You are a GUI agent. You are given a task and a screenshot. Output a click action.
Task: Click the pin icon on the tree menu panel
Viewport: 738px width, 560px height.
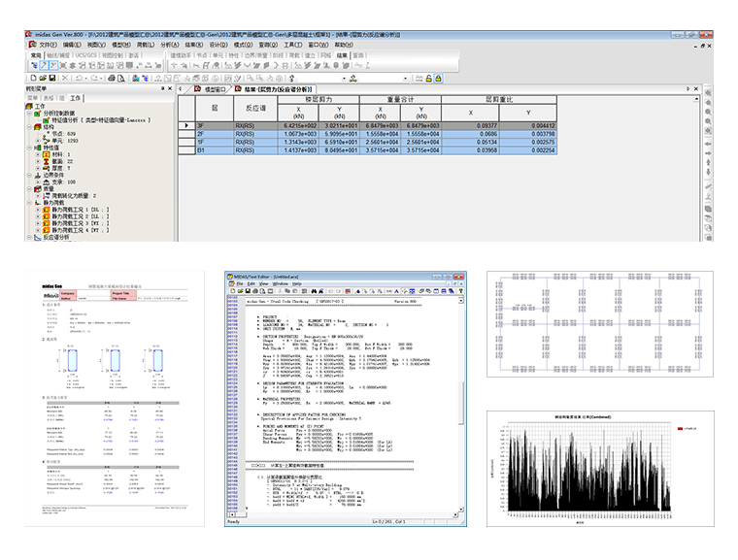[163, 88]
